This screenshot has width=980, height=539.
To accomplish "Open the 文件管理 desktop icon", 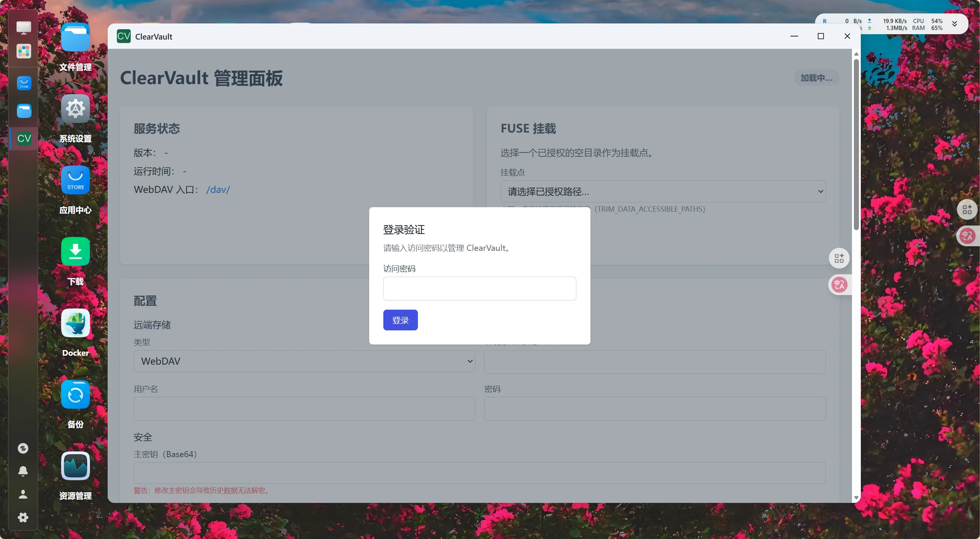I will click(x=75, y=37).
